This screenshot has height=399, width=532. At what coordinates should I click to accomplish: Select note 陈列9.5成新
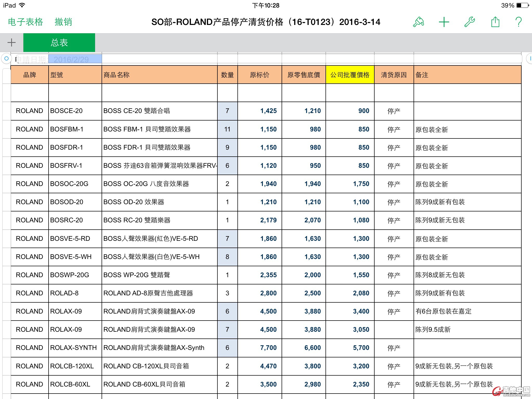(467, 329)
